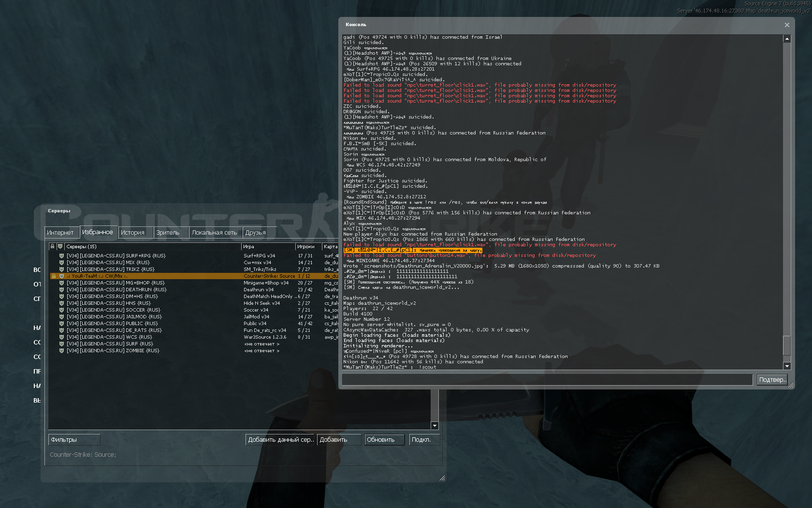Click the "41 / 42" players cell
The width and height of the screenshot is (812, 508).
click(x=305, y=323)
